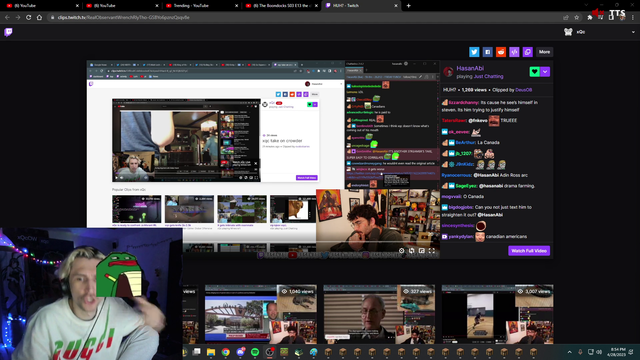Image resolution: width=640 pixels, height=360 pixels.
Task: Click chat username yankydylan
Action: [461, 237]
